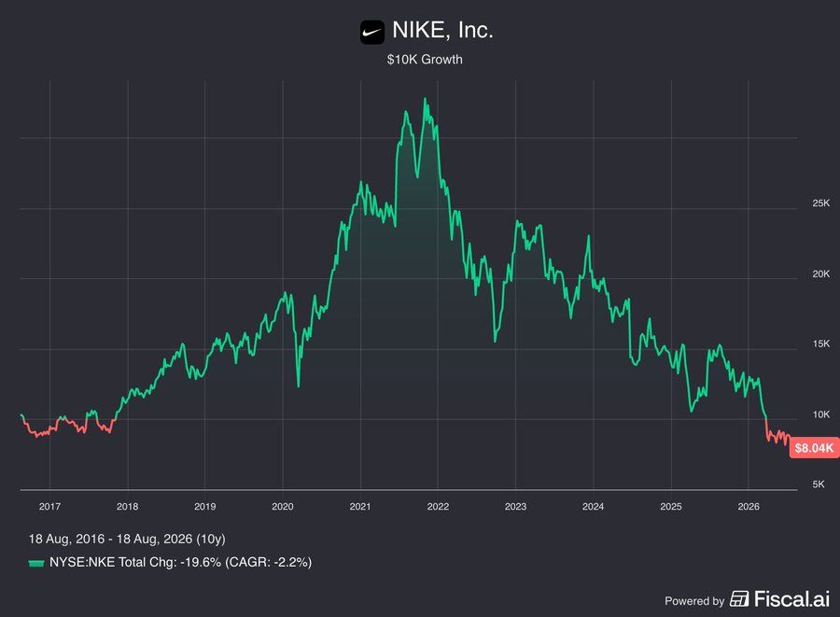This screenshot has width=840, height=617.
Task: Click the 10K y-axis label
Action: pos(820,414)
